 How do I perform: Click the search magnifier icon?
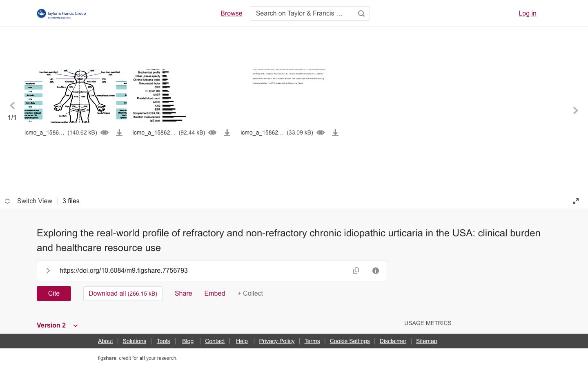(361, 13)
